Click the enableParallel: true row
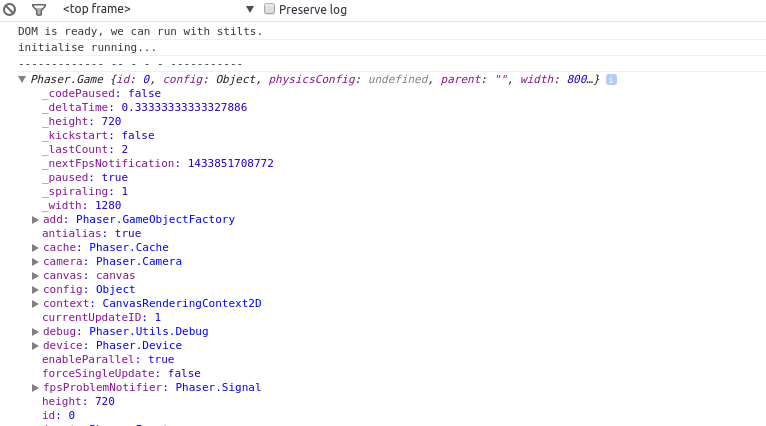766x426 pixels. tap(108, 360)
